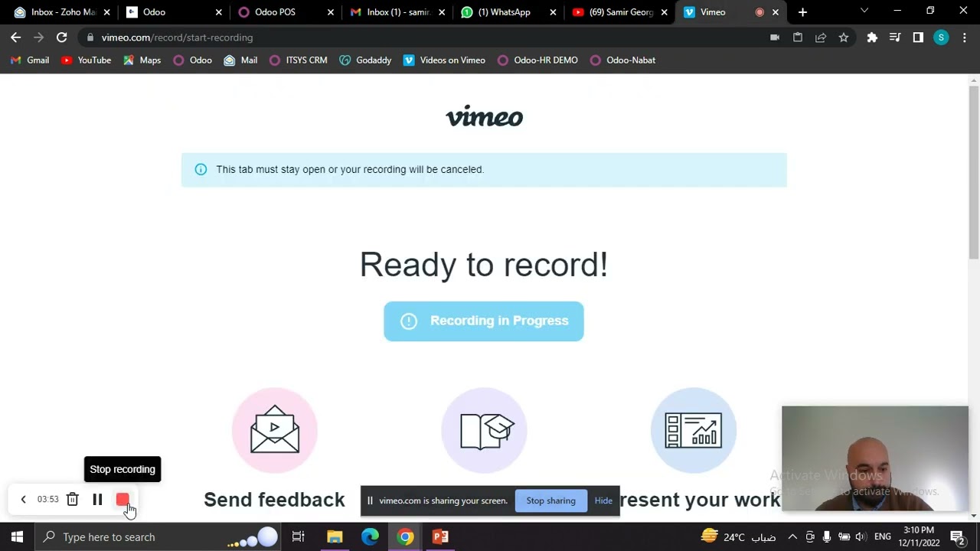Image resolution: width=980 pixels, height=551 pixels.
Task: Open the tab search dropdown arrow
Action: pos(864,11)
